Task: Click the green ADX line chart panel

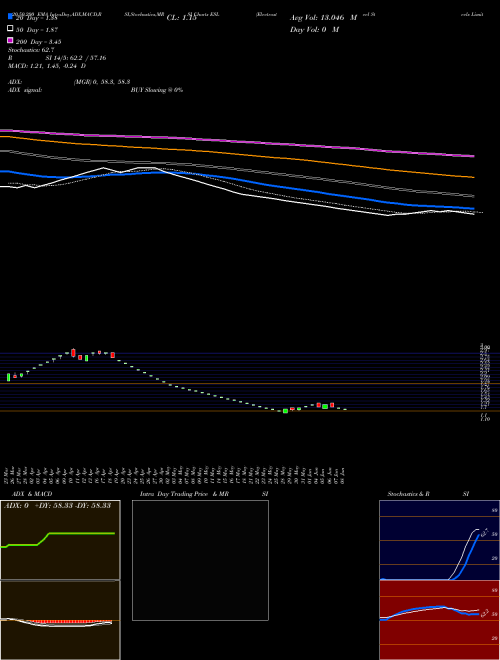Action: point(60,540)
